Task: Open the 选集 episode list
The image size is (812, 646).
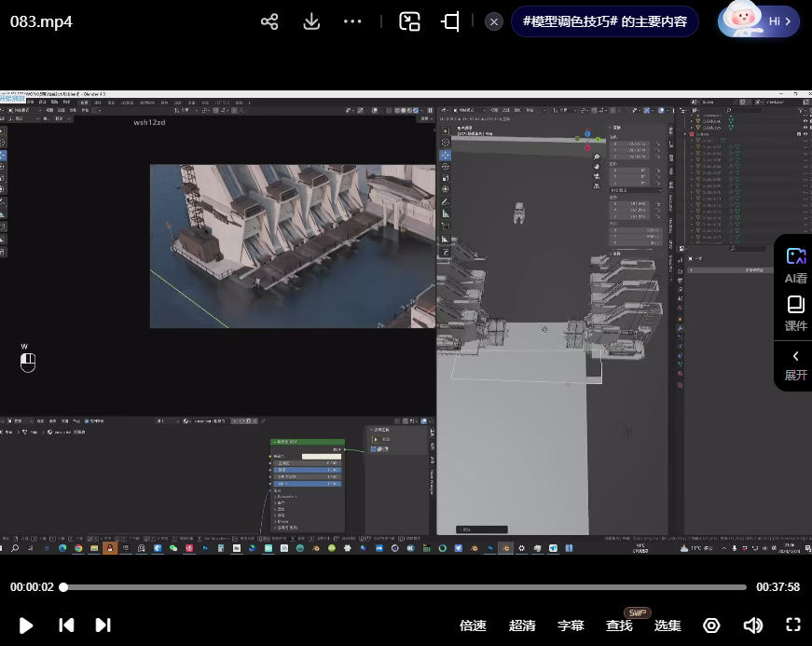Action: [667, 625]
